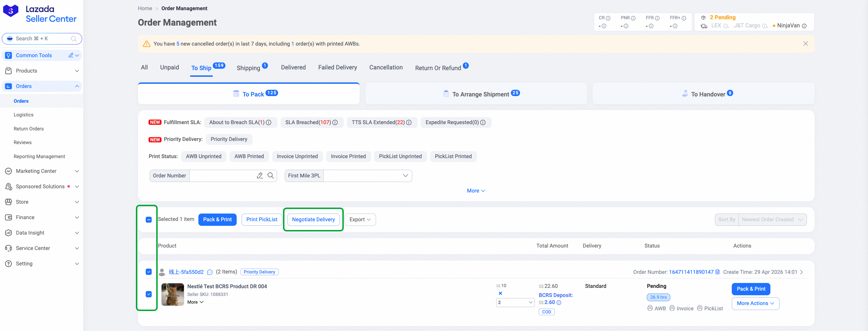Copy order number 164711411890147 icon
868x331 pixels.
pyautogui.click(x=717, y=272)
